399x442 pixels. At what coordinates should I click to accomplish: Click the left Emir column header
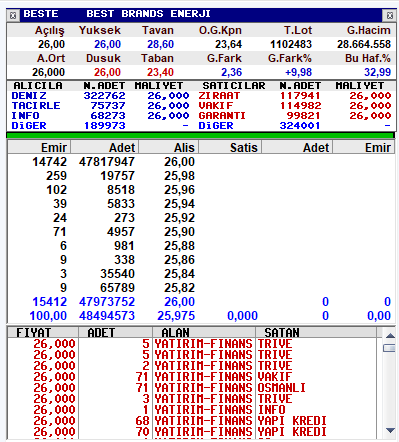39,147
